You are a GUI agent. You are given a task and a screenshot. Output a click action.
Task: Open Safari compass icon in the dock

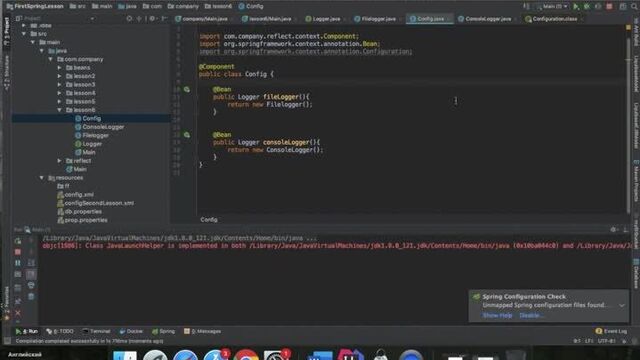(185, 355)
